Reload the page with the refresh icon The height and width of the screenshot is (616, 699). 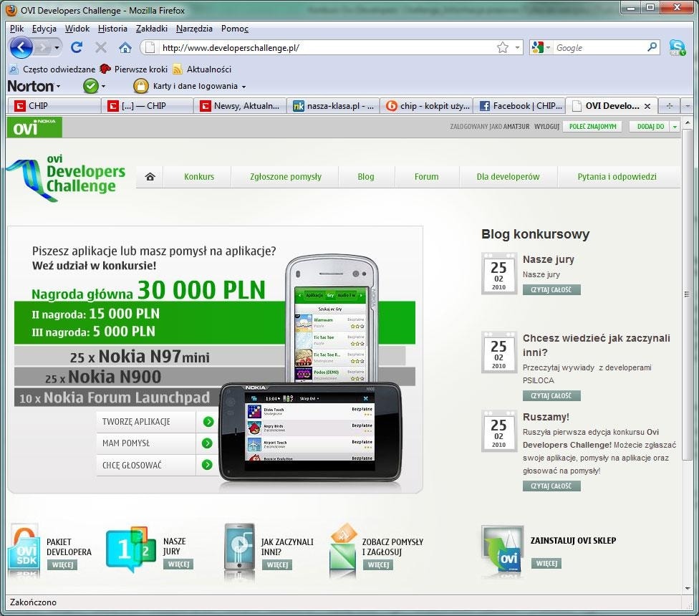pos(77,47)
